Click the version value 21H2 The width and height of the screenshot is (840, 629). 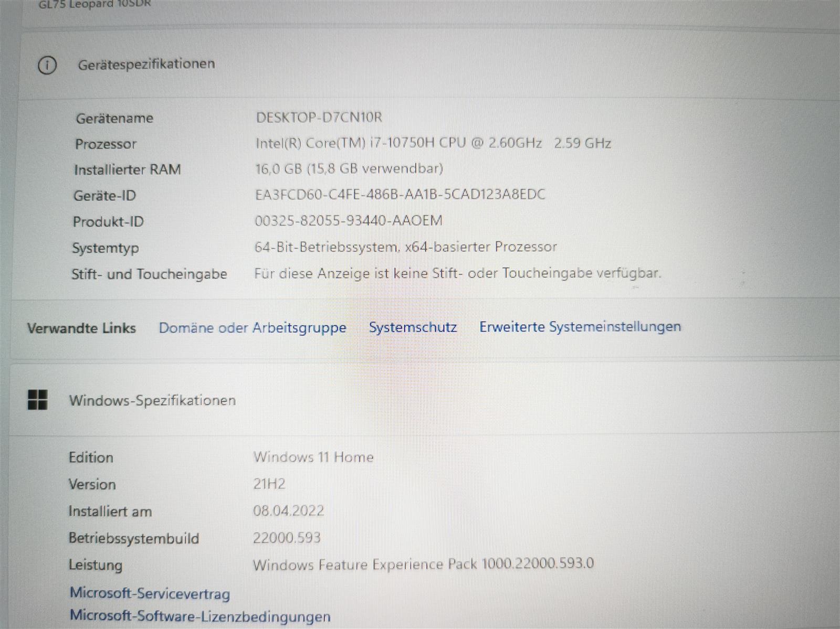point(269,484)
